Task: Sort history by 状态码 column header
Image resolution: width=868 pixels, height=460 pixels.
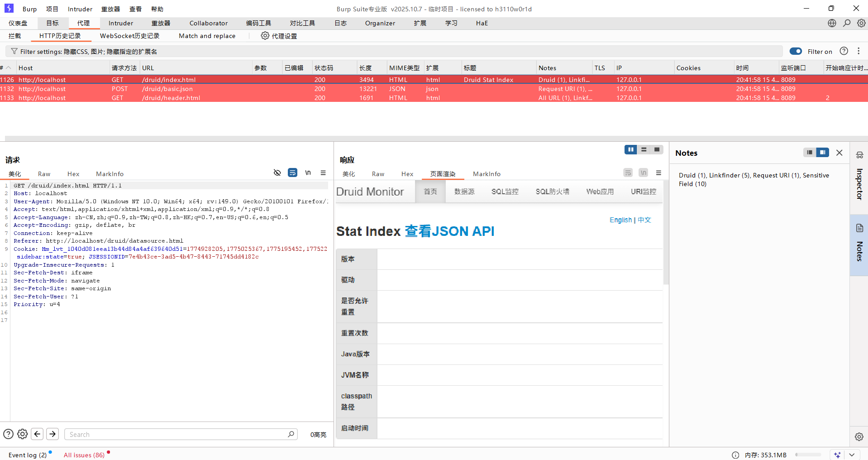Action: click(334, 68)
